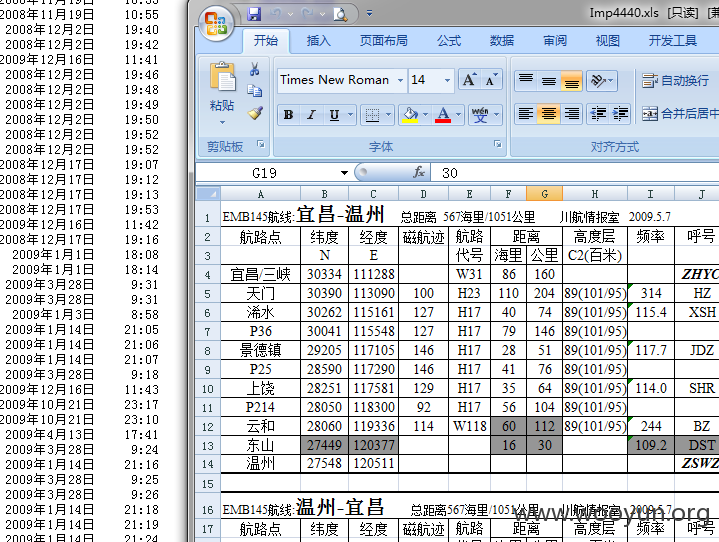719x542 pixels.
Task: Apply yellow fill color with paint bucket
Action: click(x=410, y=115)
